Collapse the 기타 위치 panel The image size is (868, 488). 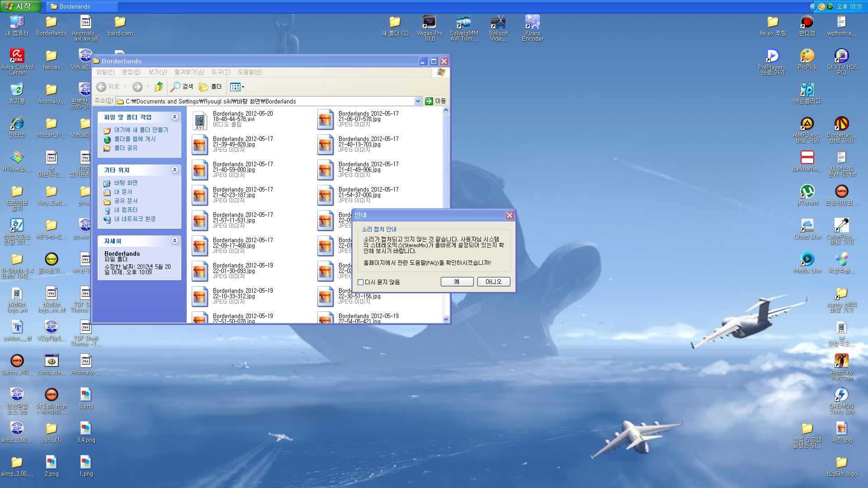coord(175,170)
